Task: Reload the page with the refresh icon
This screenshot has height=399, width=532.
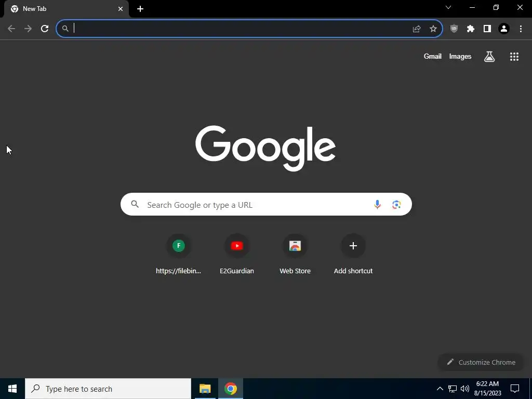Action: tap(45, 29)
